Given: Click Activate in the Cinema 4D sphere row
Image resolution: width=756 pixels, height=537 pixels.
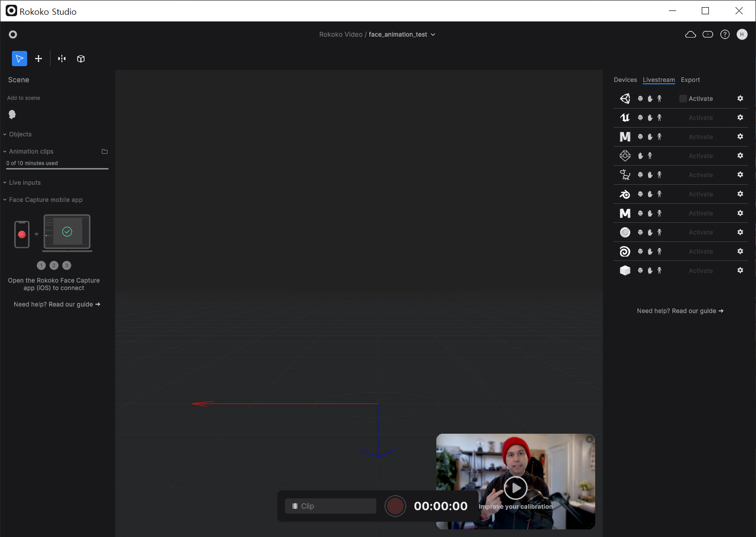Looking at the screenshot, I should pyautogui.click(x=701, y=232).
